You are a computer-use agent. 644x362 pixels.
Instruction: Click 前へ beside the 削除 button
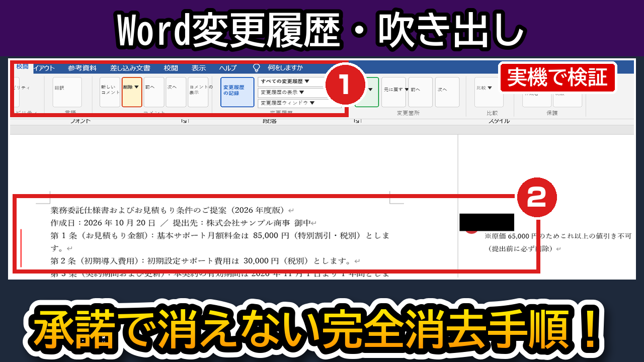pyautogui.click(x=154, y=92)
